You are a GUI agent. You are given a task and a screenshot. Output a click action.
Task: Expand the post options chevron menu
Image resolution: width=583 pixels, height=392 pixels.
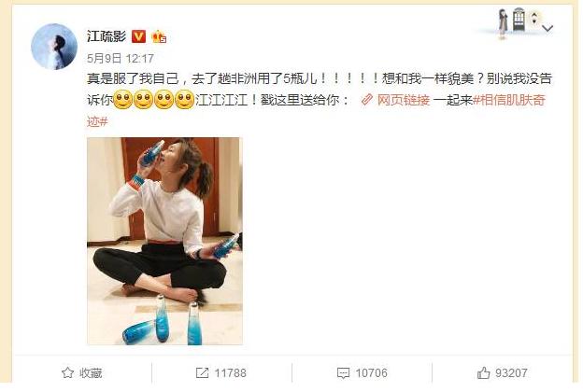[547, 28]
